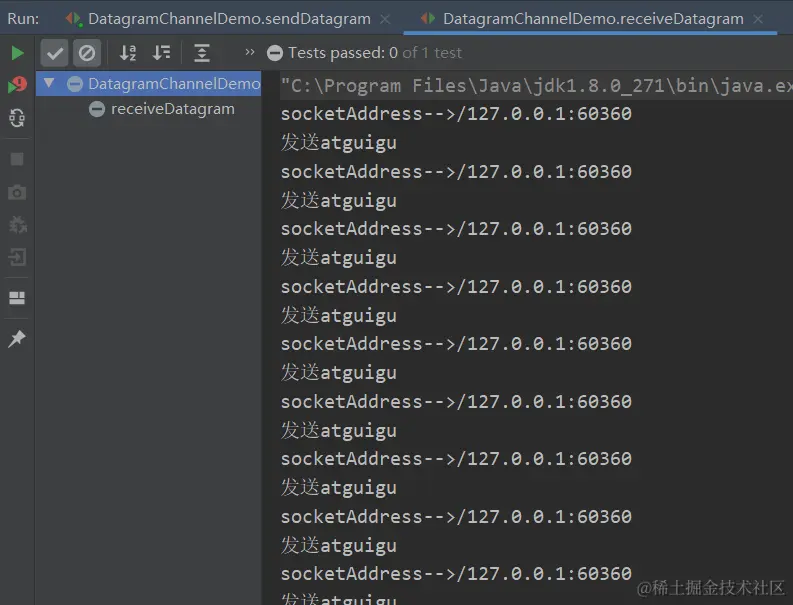Stop the running process
This screenshot has height=605, width=793.
coord(17,159)
